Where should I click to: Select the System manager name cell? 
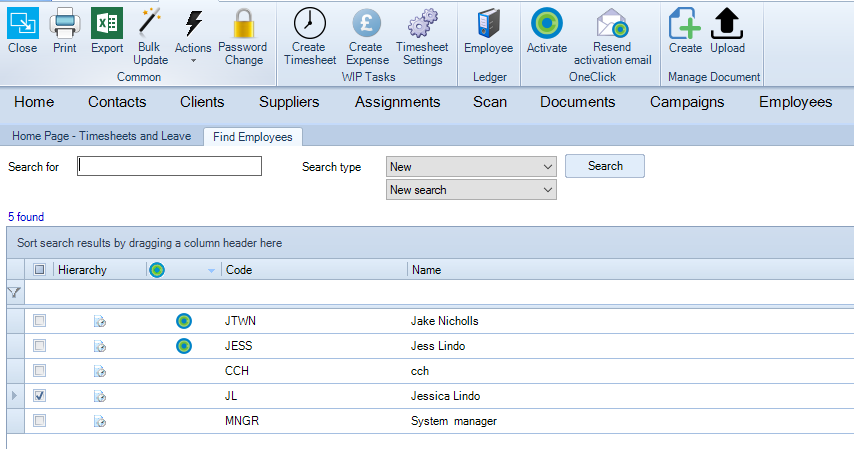[454, 421]
